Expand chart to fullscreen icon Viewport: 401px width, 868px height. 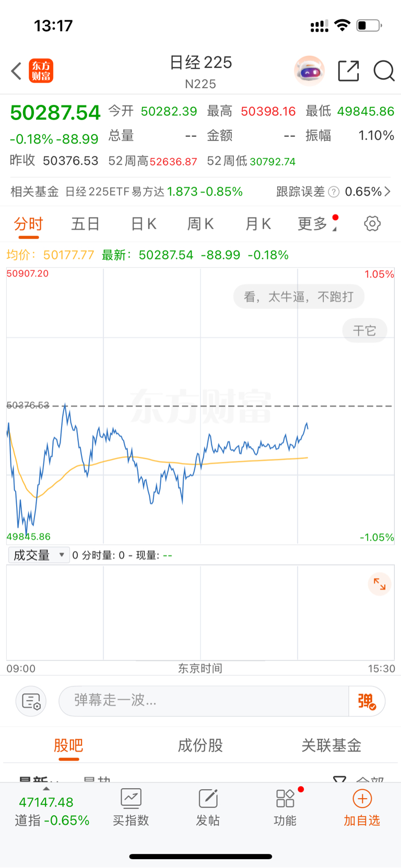point(380,584)
